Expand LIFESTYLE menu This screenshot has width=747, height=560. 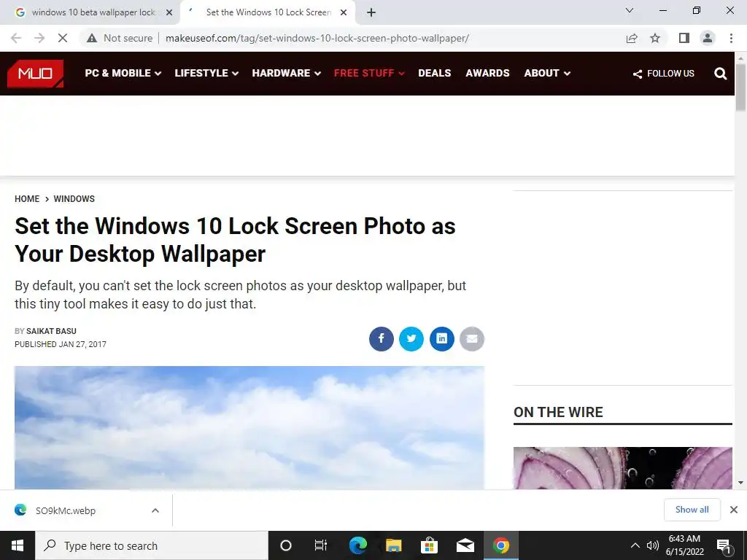(206, 74)
